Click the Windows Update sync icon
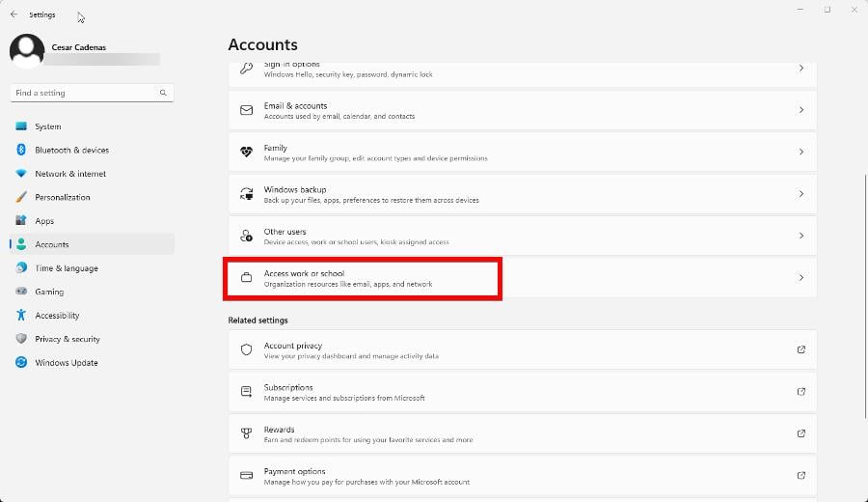868x502 pixels. (x=21, y=362)
